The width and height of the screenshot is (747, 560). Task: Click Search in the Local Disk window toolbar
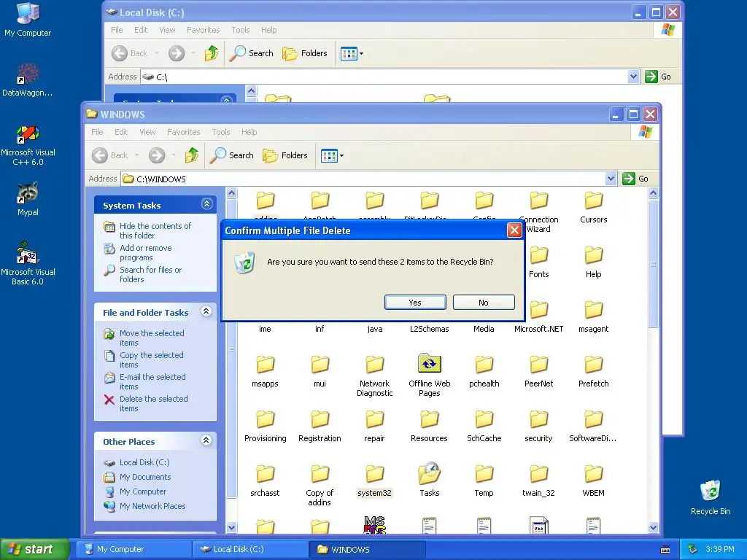(x=251, y=53)
